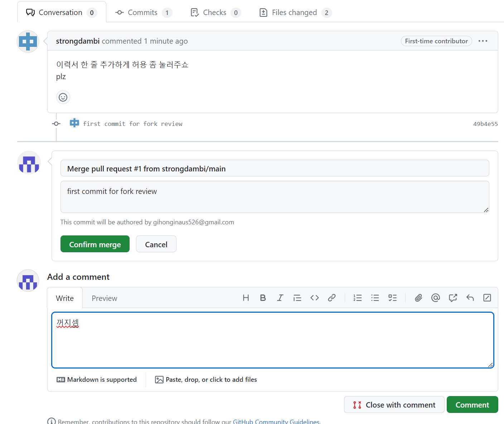Click 'Markdown is supported' link

pyautogui.click(x=97, y=380)
